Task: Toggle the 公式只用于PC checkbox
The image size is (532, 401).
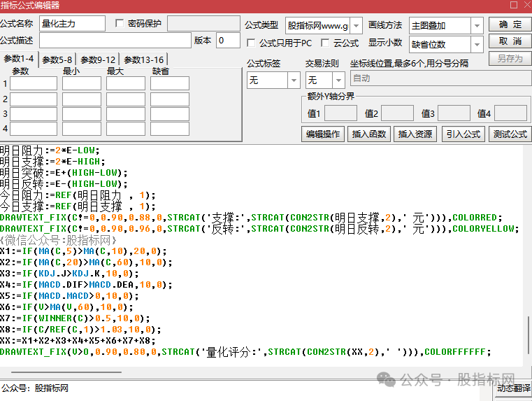Action: click(x=251, y=43)
